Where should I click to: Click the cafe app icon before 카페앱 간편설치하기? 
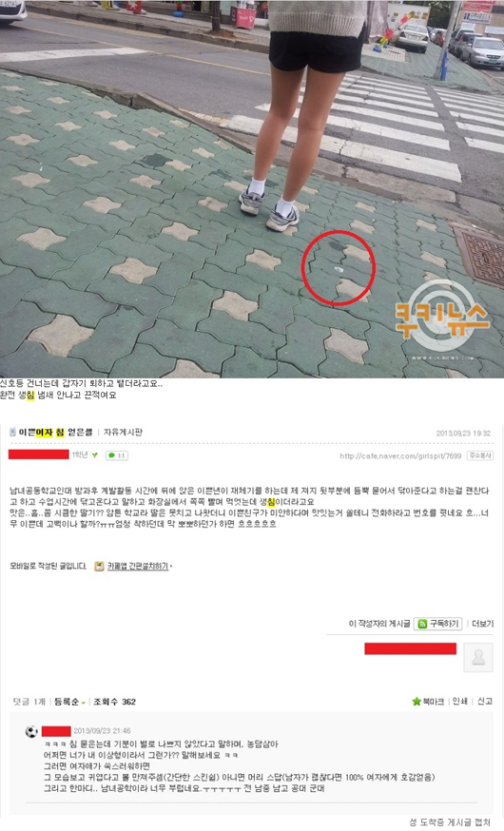pyautogui.click(x=99, y=567)
